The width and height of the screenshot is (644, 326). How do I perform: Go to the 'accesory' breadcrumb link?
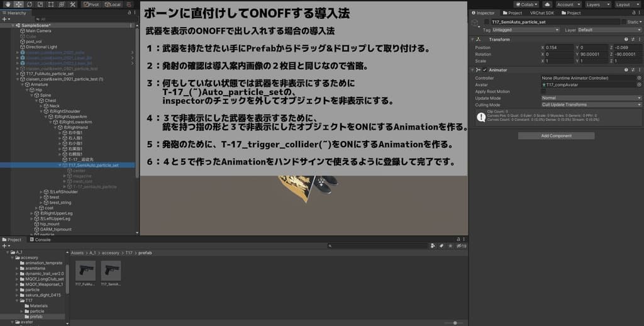click(x=111, y=253)
